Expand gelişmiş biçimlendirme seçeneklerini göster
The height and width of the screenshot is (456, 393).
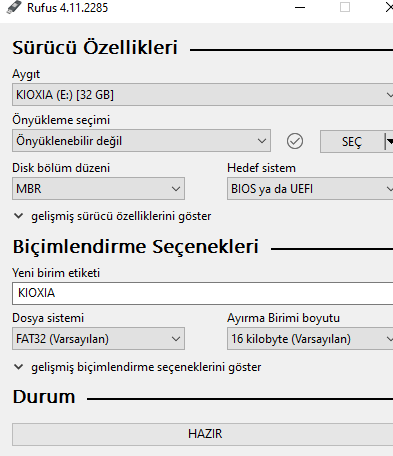pos(137,367)
